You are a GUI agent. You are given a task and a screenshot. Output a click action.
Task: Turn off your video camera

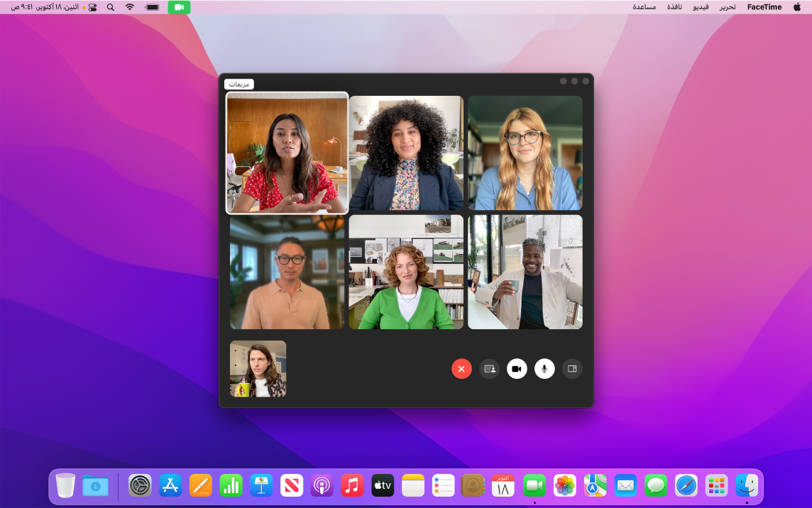pyautogui.click(x=517, y=369)
